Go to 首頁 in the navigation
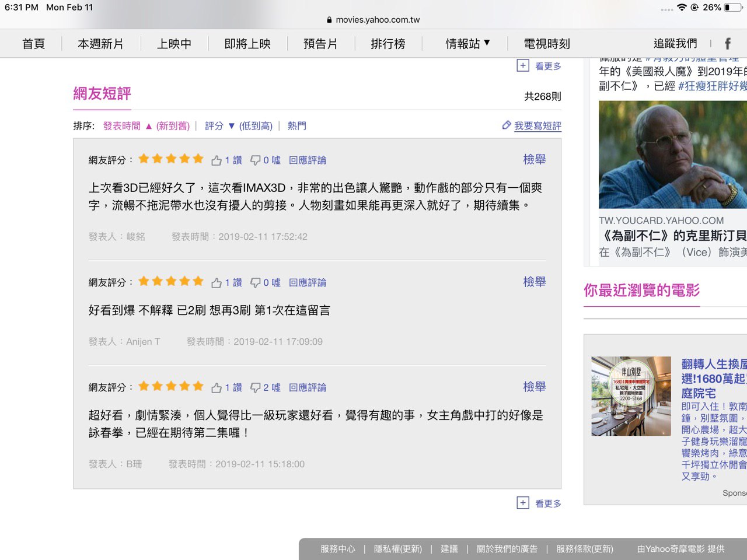 click(34, 44)
